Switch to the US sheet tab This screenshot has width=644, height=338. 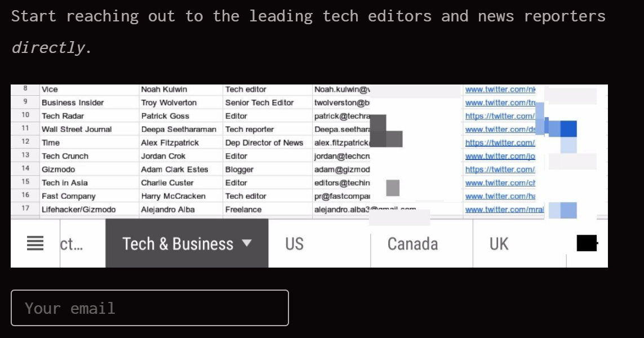tap(294, 243)
